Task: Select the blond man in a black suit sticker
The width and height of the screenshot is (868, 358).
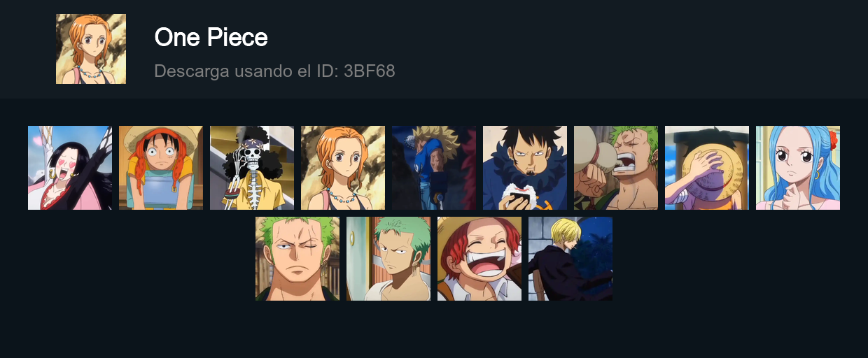Action: tap(570, 259)
